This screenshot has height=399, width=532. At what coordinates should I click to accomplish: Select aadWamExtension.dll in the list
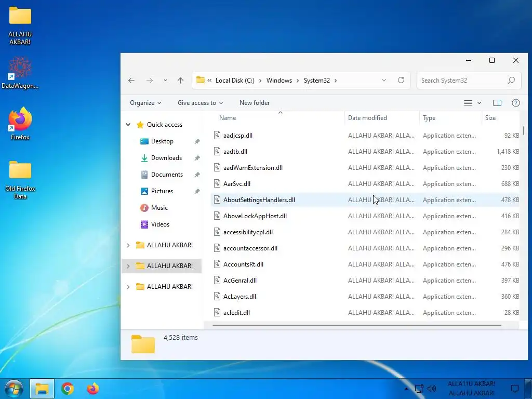[253, 168]
